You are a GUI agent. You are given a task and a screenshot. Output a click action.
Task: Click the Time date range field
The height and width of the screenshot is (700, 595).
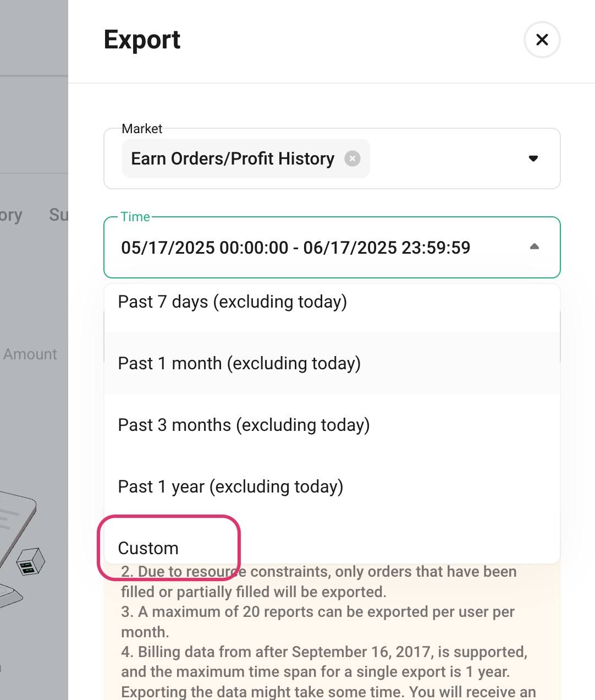pyautogui.click(x=332, y=247)
